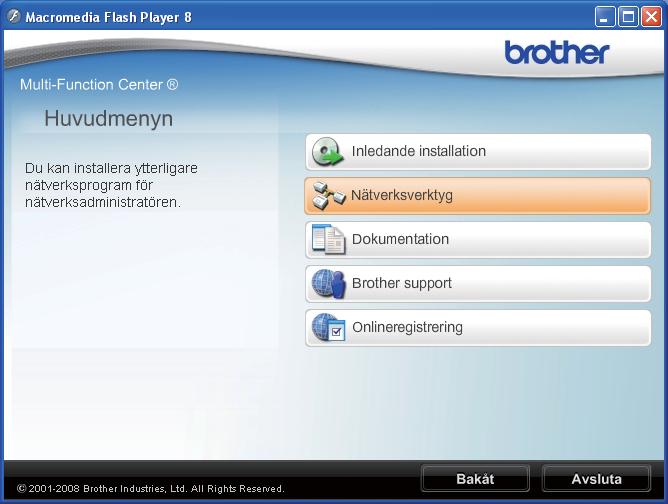
Task: Click the Bakåt button
Action: click(475, 478)
